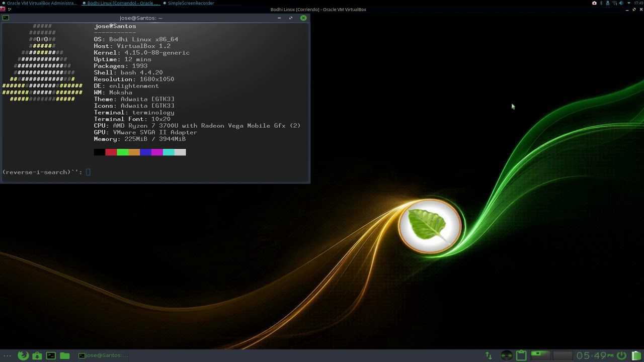Click the 'Theme: Adwaita [GTK3]' line
Viewport: 644px width, 362px height.
tap(134, 99)
